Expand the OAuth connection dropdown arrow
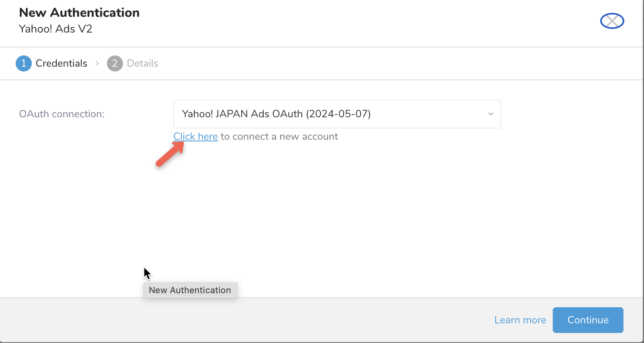 490,114
